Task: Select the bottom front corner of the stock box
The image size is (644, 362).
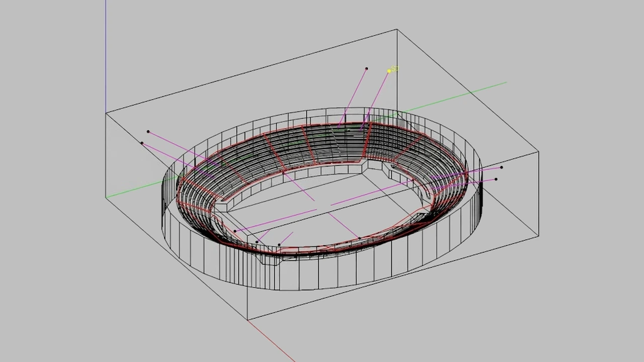Action: tap(248, 319)
